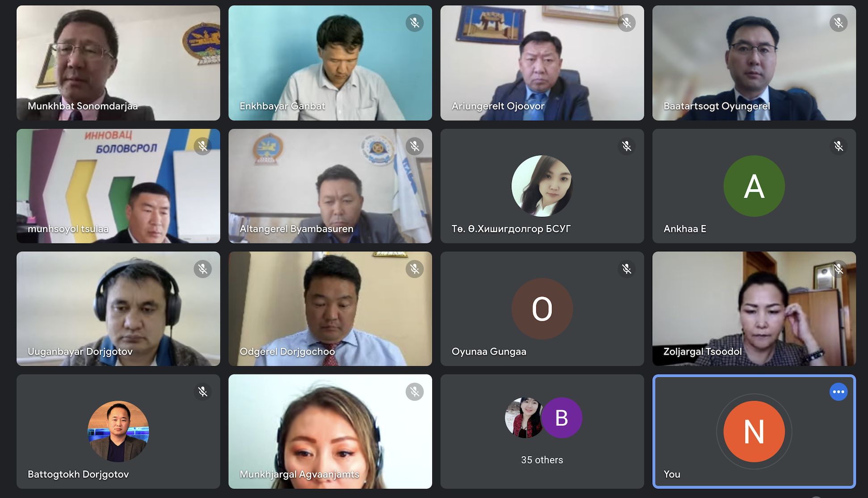Select Zoljargal Tsoodol's video tile
Viewport: 868px width, 498px height.
click(754, 308)
